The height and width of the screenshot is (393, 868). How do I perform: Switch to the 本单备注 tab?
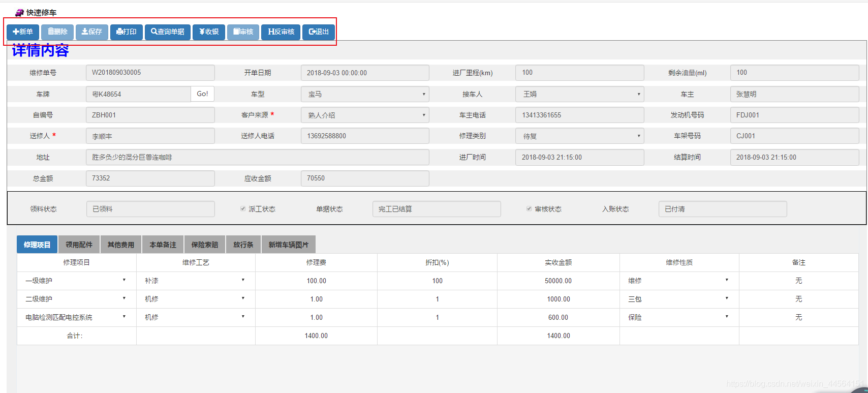point(163,245)
